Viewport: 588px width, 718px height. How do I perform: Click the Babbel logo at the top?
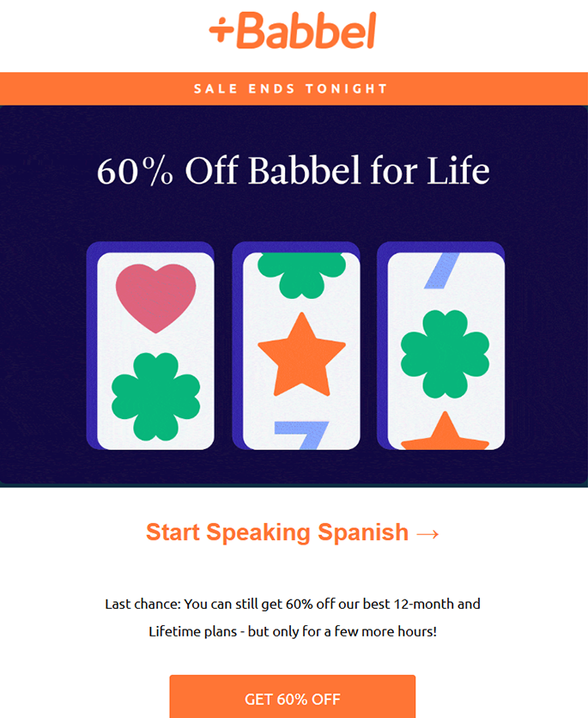(293, 32)
